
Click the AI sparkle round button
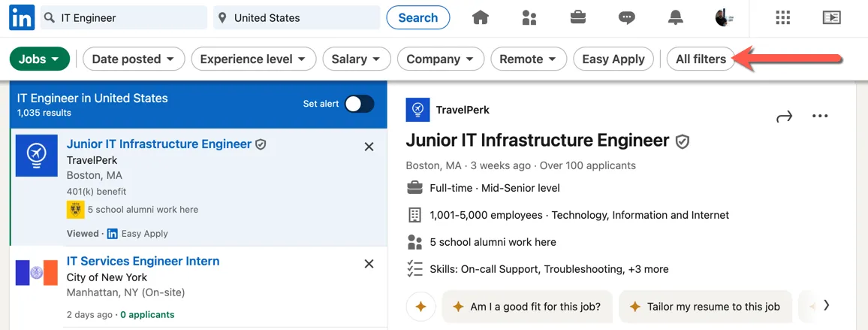coord(420,306)
